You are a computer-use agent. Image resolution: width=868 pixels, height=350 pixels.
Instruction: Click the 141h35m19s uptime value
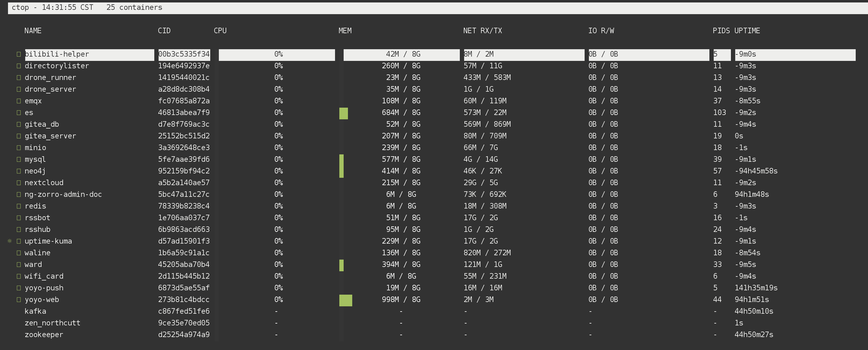tap(756, 288)
